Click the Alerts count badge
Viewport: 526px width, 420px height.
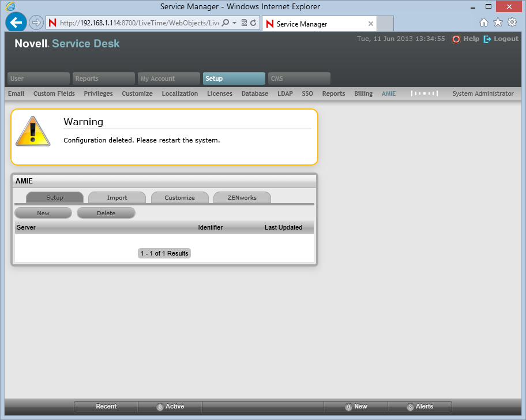coord(410,407)
